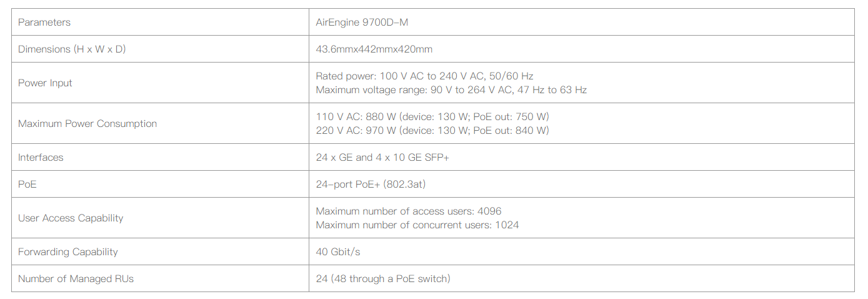Viewport: 868px width, 299px height.
Task: Click the 24 (48 through a PoE switch) value
Action: click(383, 279)
